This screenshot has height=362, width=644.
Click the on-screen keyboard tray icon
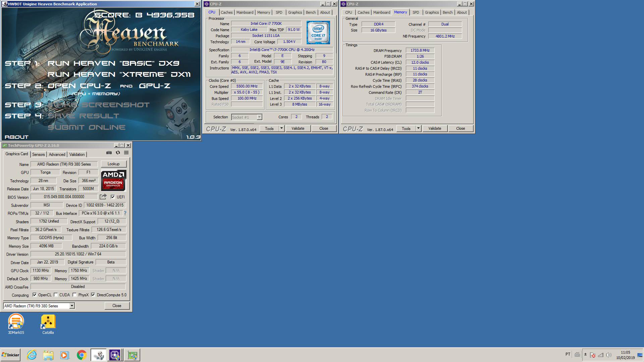[x=577, y=355]
